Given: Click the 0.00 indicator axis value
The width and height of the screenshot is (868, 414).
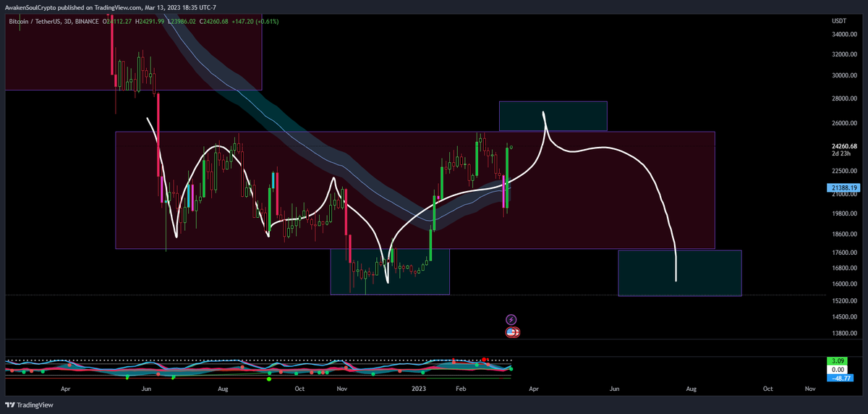Looking at the screenshot, I should click(837, 369).
